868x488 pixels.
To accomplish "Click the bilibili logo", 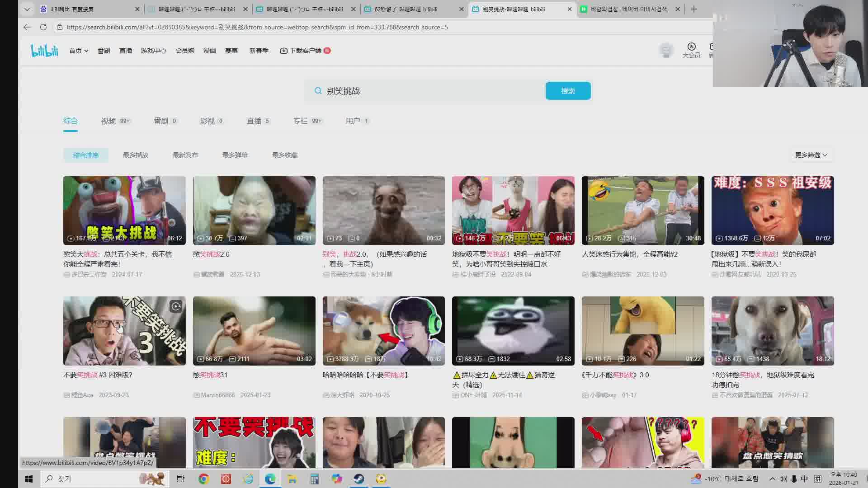I will click(44, 51).
